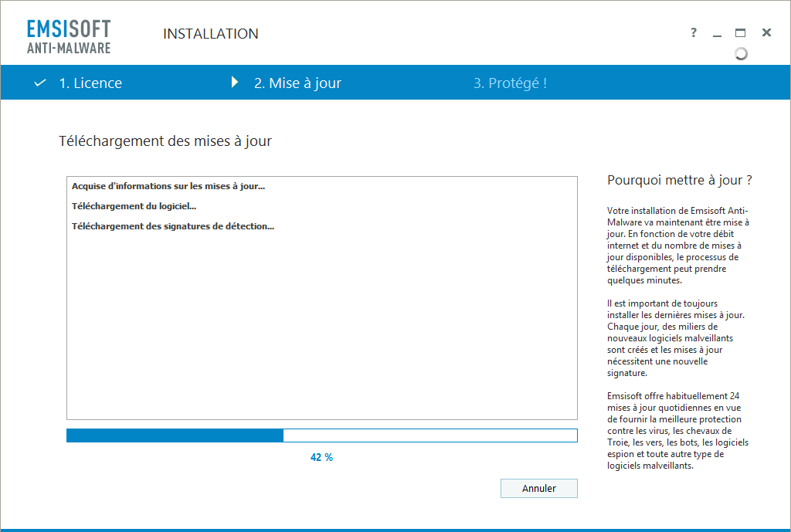Select the 'Acquise d'informations sur les mises à jour' line
791x532 pixels.
[168, 186]
